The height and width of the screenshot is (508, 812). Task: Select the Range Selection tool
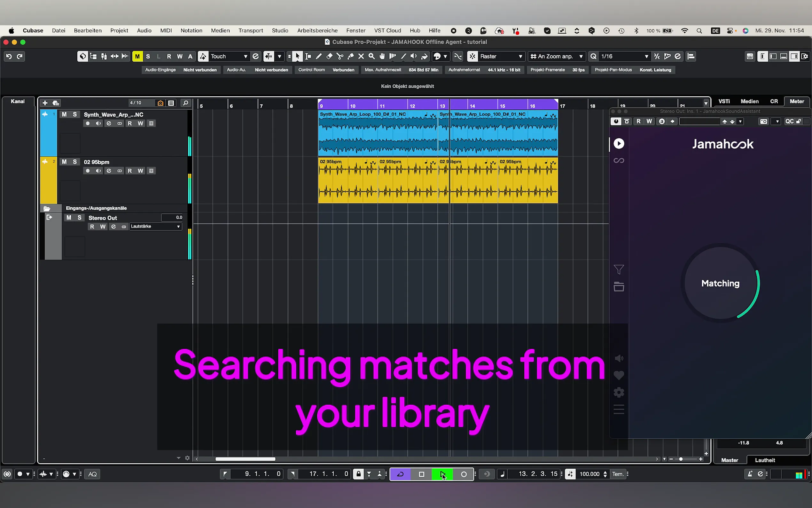click(308, 56)
